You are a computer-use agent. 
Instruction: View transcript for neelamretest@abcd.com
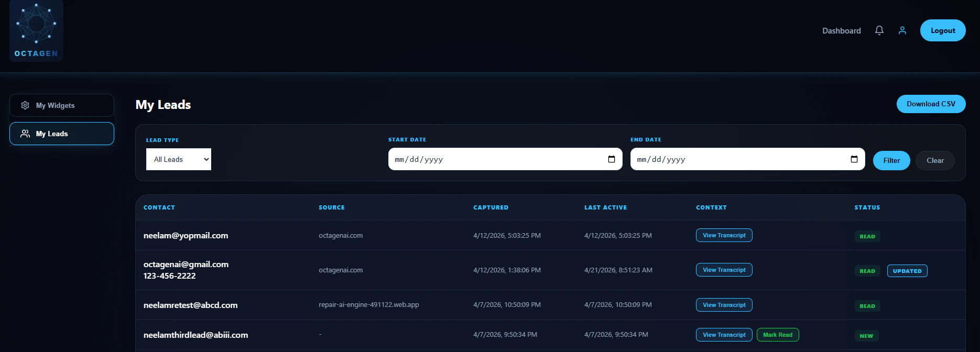coord(724,305)
